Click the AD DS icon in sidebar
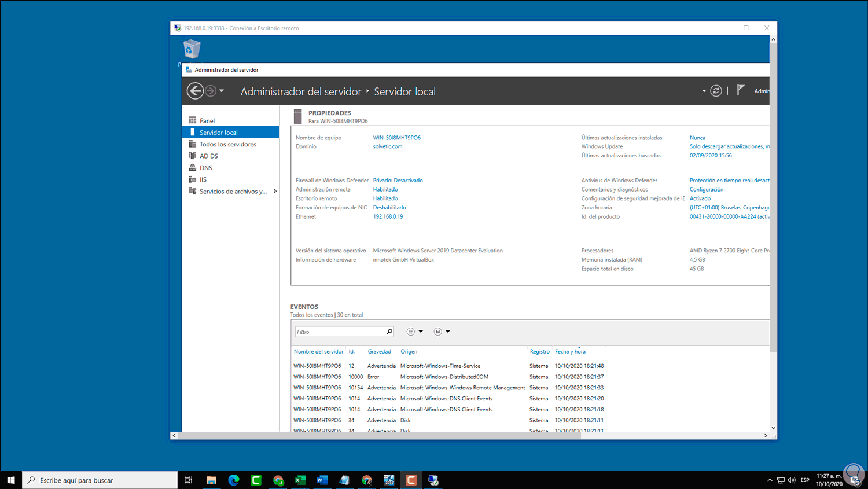Screen dimensions: 868x489 (x=193, y=156)
